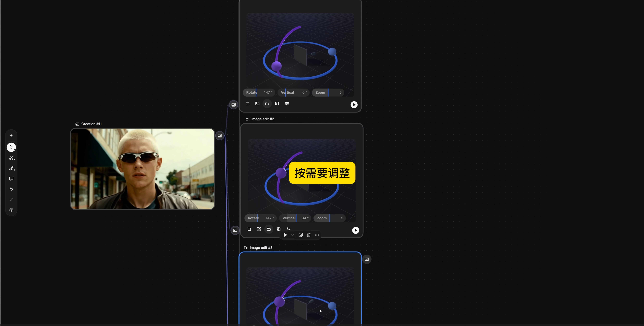644x326 pixels.
Task: Click the purple vertical handle in Image edit #3
Action: (x=279, y=302)
